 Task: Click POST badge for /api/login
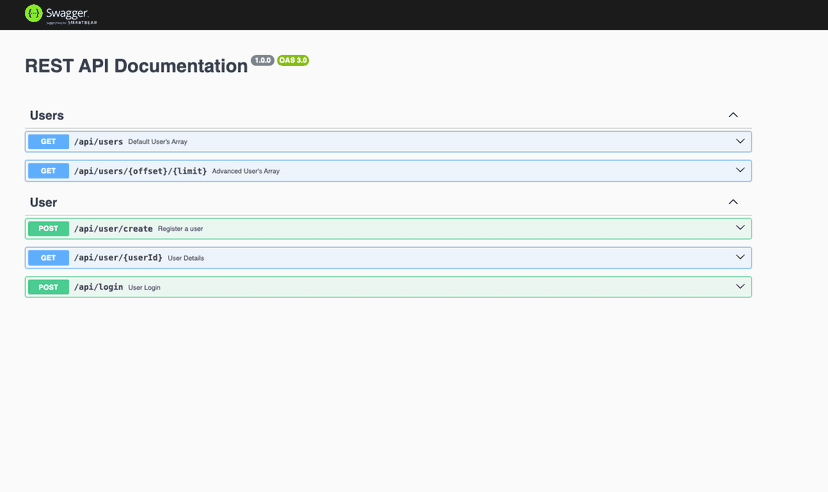[x=48, y=287]
